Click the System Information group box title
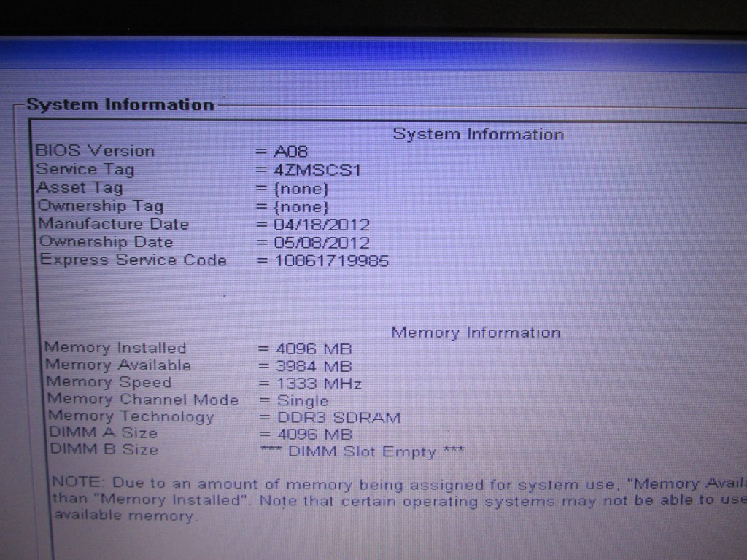The image size is (747, 560). tap(120, 105)
